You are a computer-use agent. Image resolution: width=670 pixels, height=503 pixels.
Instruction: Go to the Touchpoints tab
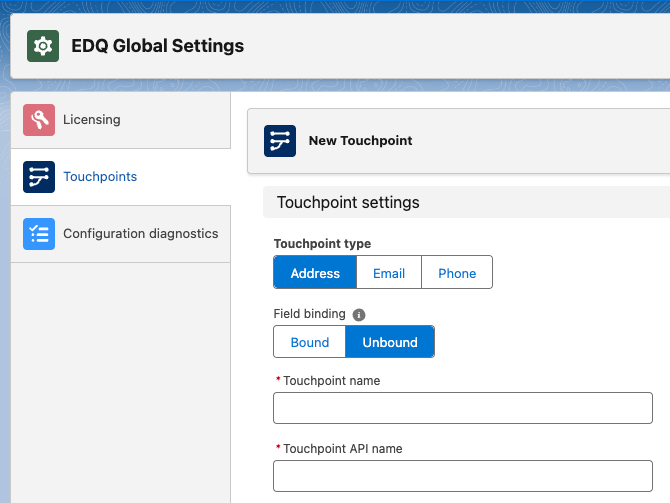100,177
